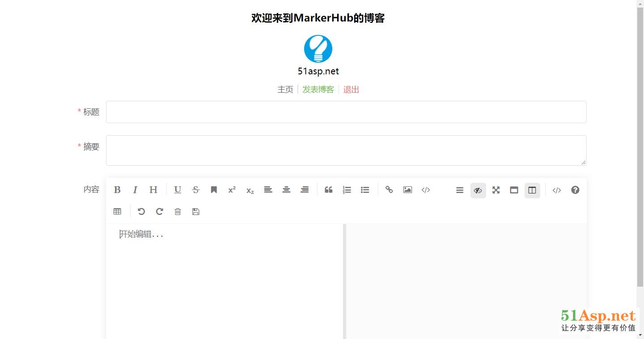Viewport: 644px width, 339px height.
Task: Toggle bold formatting in editor toolbar
Action: coord(117,190)
